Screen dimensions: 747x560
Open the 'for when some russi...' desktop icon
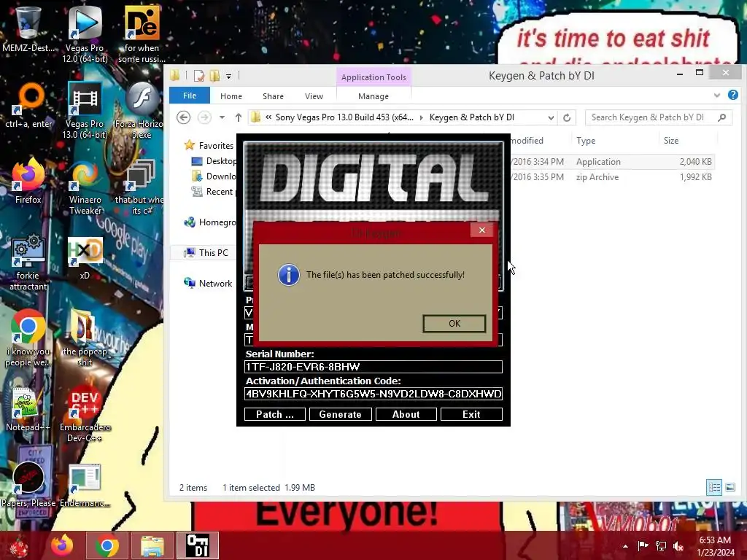pos(142,34)
